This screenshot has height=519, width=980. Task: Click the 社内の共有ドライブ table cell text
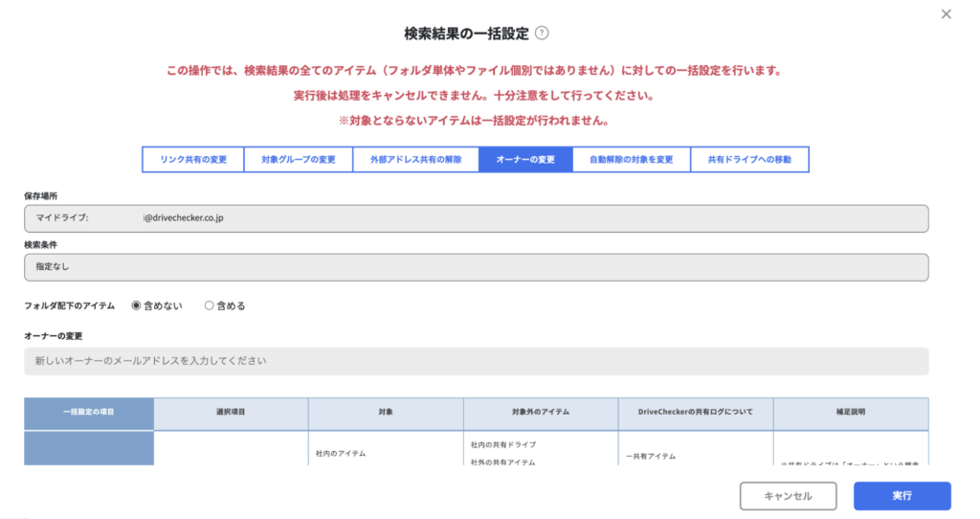point(503,444)
